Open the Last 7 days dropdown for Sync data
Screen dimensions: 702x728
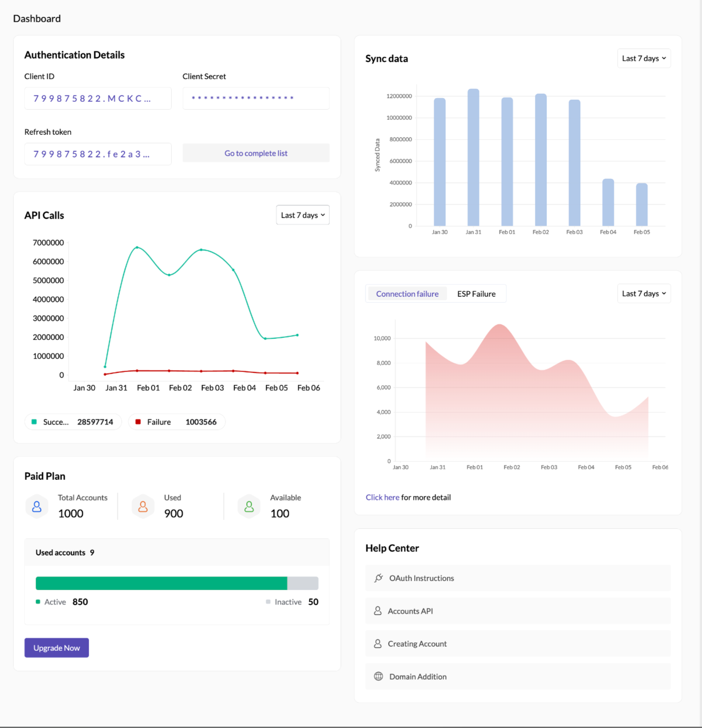643,58
